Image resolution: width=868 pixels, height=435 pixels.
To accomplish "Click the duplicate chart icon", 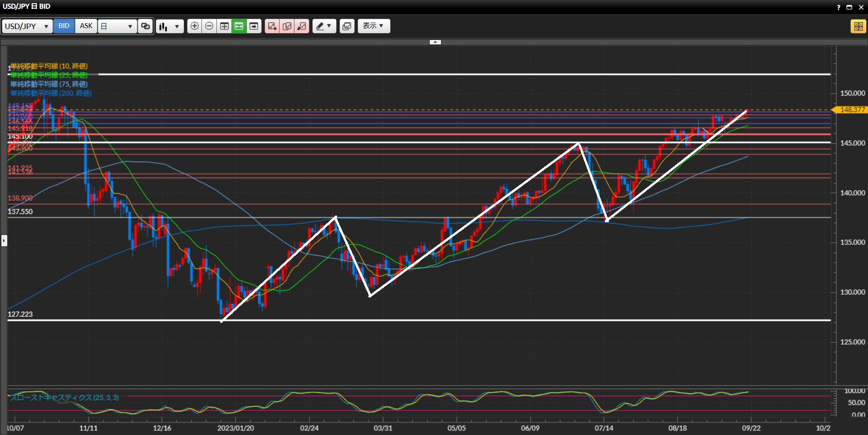I will pyautogui.click(x=287, y=26).
